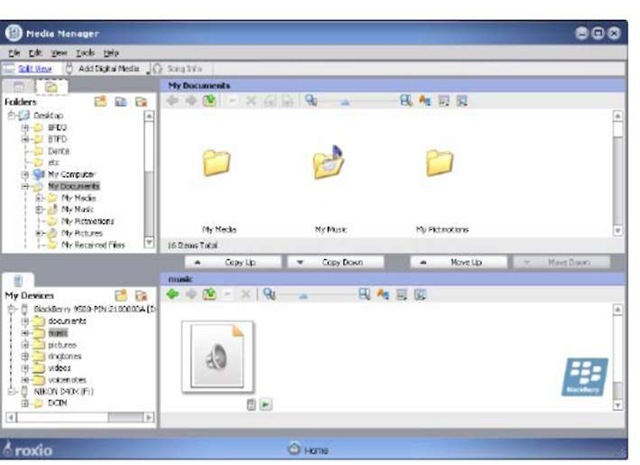This screenshot has width=640, height=465.
Task: Click the Move Down button
Action: [x=562, y=262]
